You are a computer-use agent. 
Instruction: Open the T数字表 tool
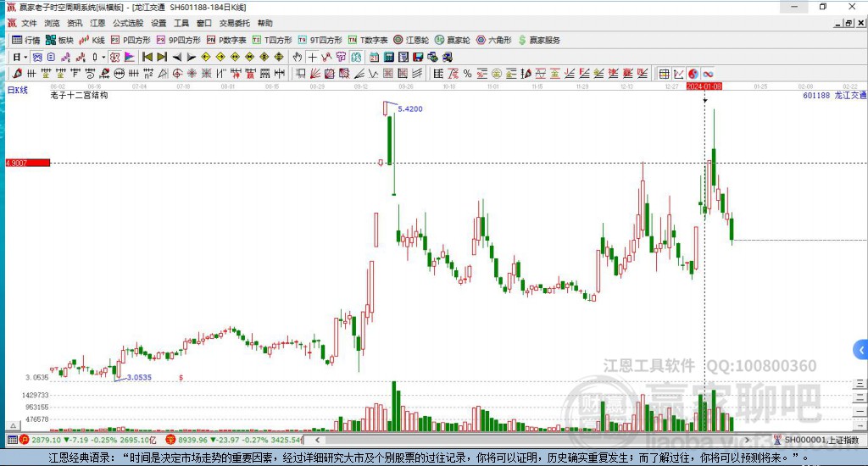pos(368,40)
